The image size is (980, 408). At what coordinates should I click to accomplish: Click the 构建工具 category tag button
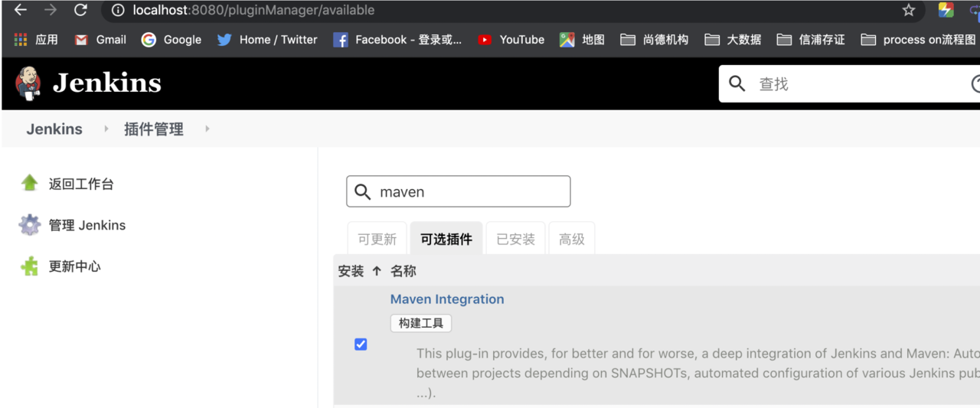coord(420,323)
